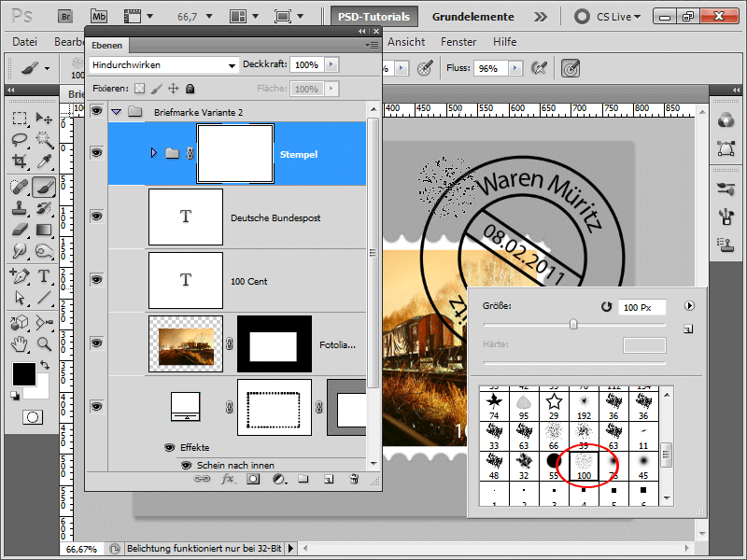
Task: Select the Hand tool
Action: pos(20,343)
